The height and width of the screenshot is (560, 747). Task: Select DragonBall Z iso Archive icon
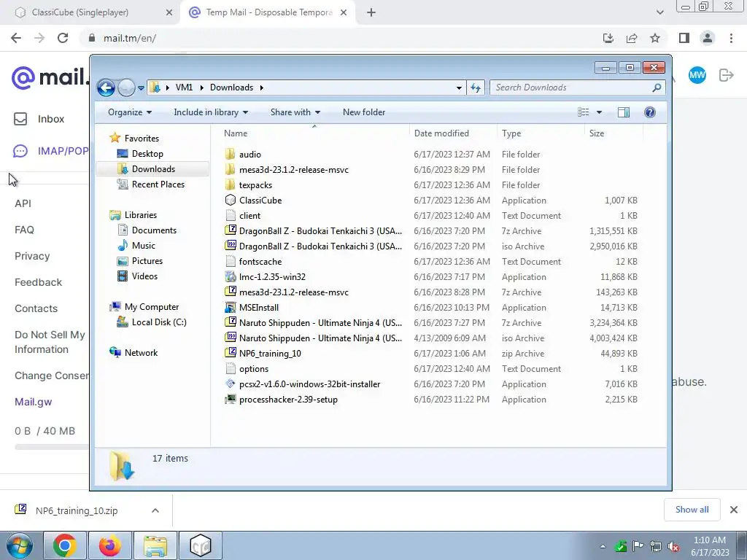click(230, 246)
